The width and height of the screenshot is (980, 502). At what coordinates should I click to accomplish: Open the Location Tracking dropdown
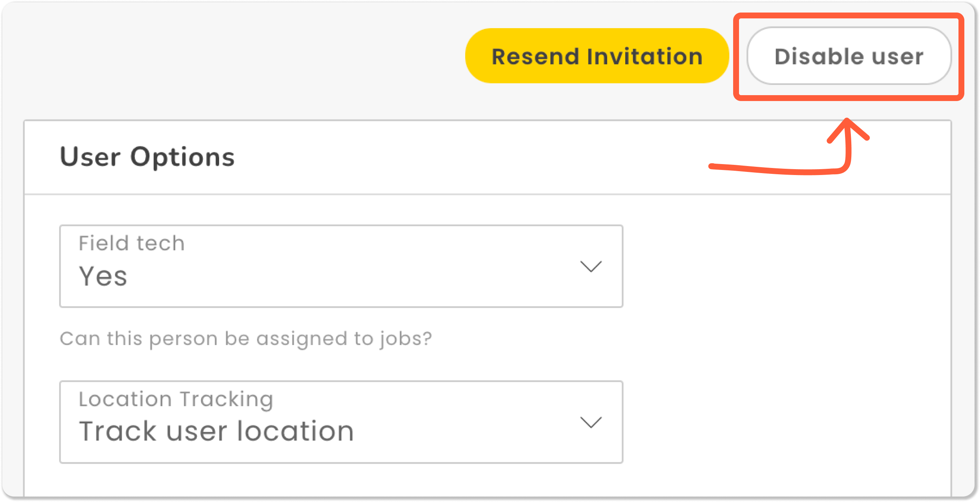pyautogui.click(x=341, y=422)
